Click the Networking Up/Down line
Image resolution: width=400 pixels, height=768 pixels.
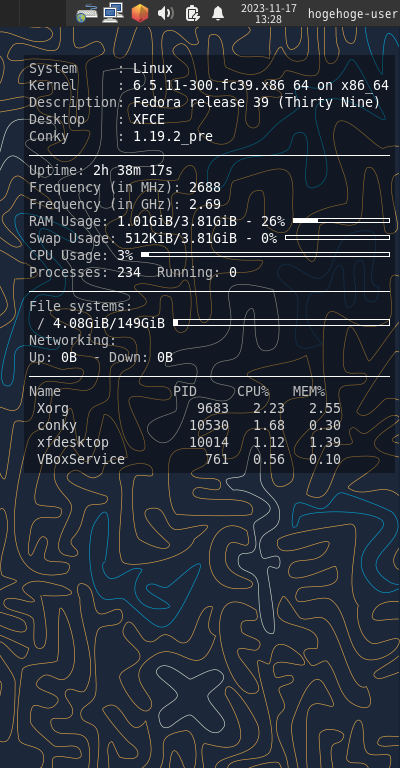point(101,358)
